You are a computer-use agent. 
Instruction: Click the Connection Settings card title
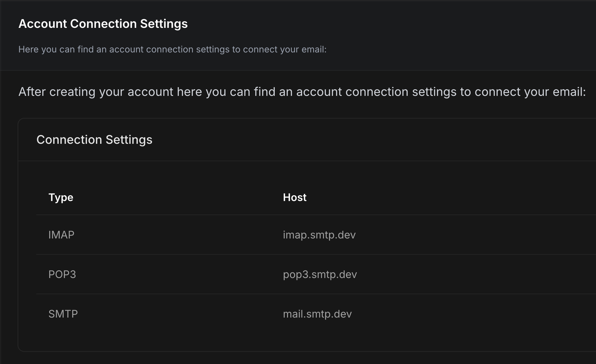coord(94,140)
